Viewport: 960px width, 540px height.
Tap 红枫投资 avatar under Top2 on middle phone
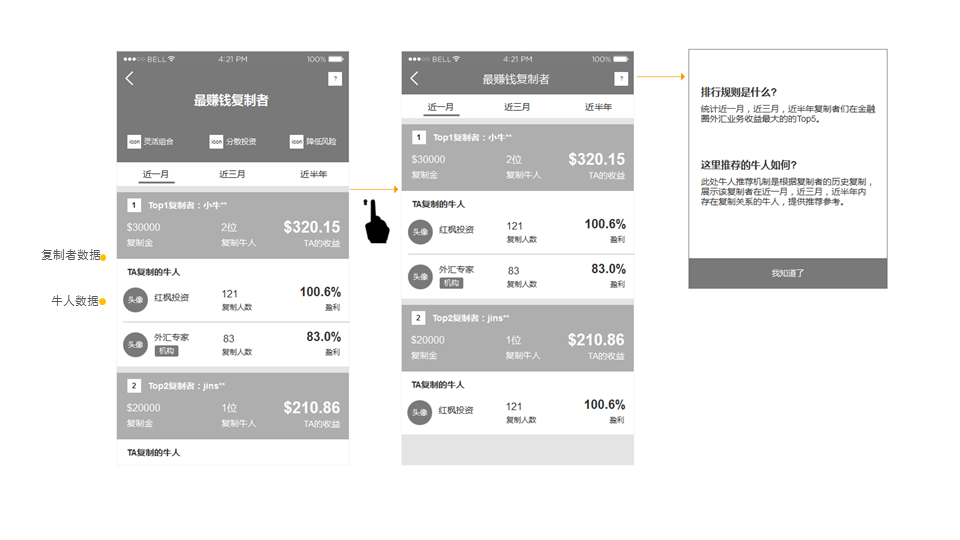click(x=420, y=413)
